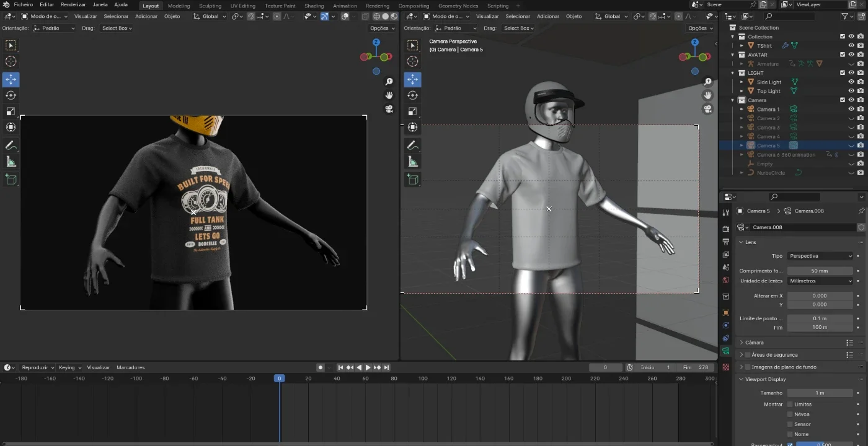Open the Tipo Perspectiva dropdown
Screen dimensions: 868x446
click(820, 256)
